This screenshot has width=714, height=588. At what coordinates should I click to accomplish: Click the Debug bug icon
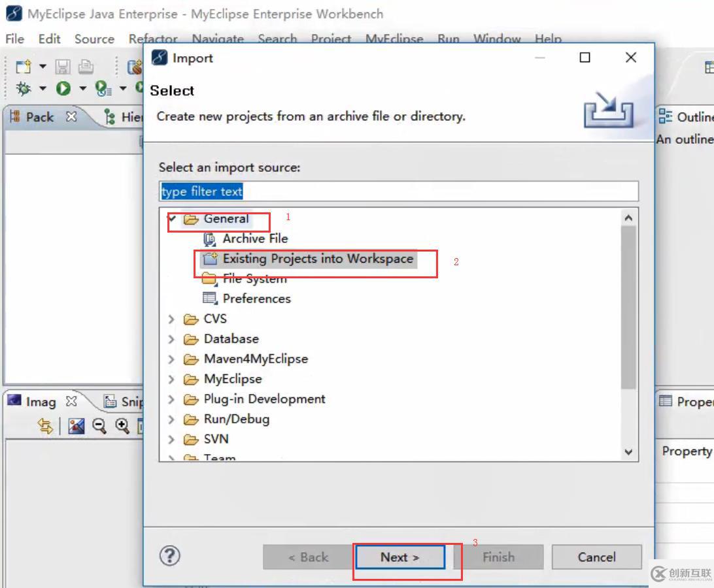24,88
